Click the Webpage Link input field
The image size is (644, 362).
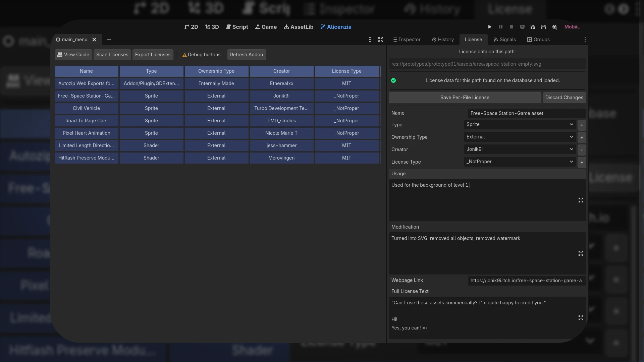pos(527,281)
